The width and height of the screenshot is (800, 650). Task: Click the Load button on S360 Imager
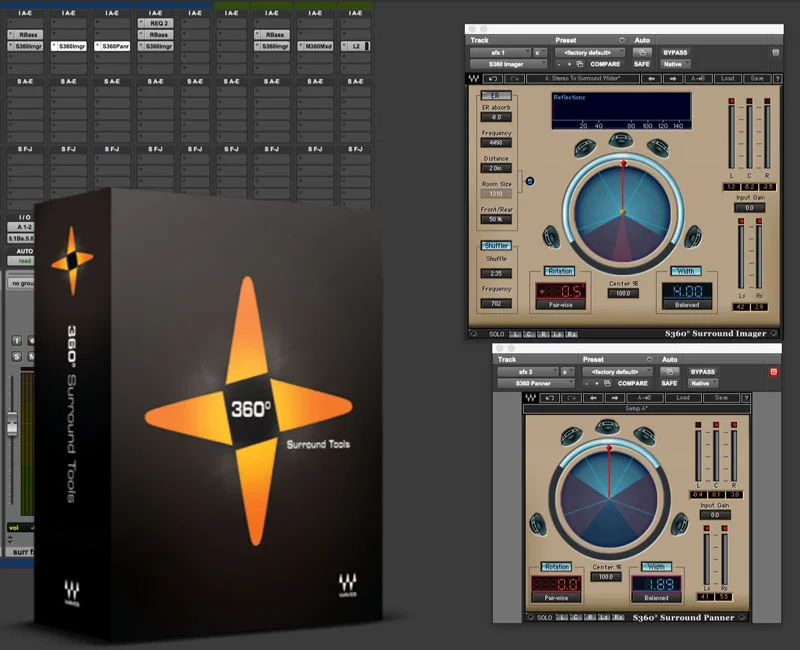pos(728,77)
